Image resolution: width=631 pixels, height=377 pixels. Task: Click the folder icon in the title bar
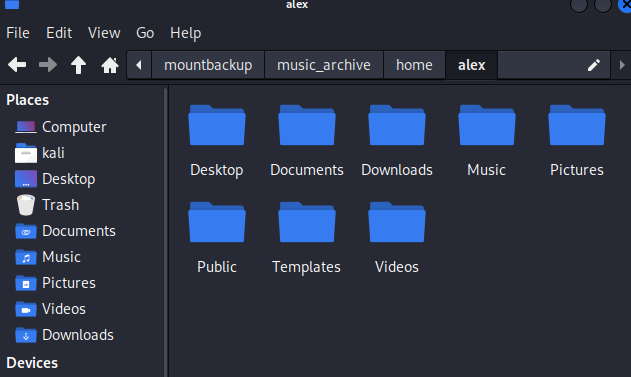(12, 4)
